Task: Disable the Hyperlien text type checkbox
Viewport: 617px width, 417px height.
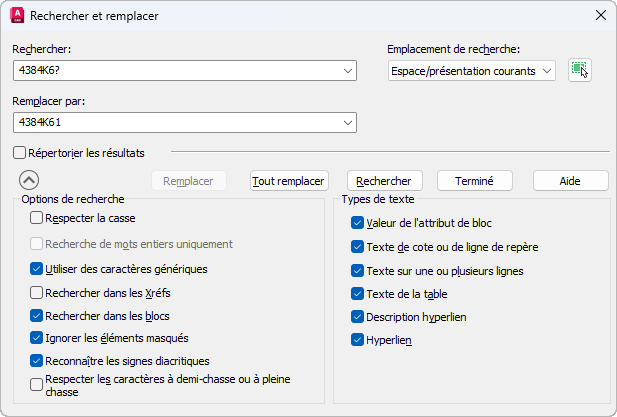Action: click(358, 340)
